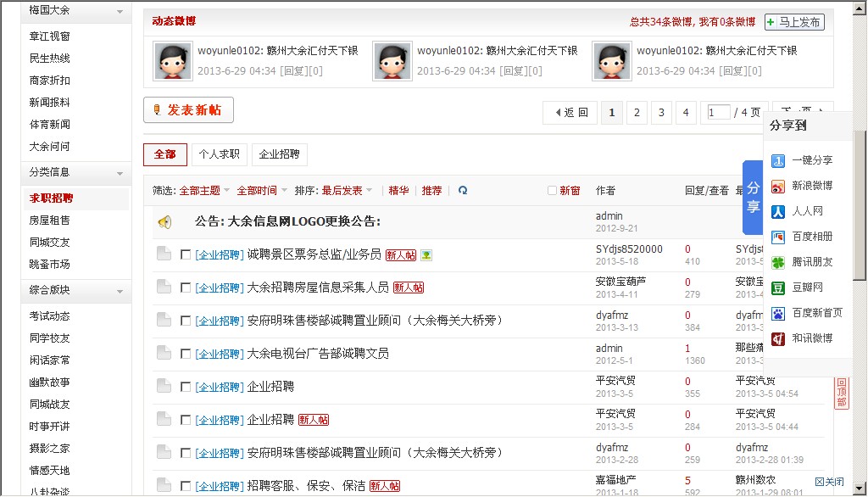Close the share panel via 关闭
The height and width of the screenshot is (497, 868).
829,482
